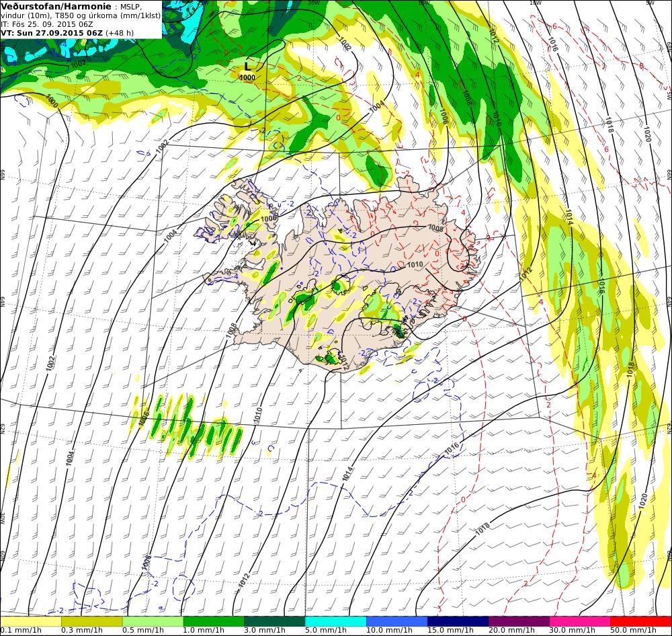The height and width of the screenshot is (636, 672).
Task: Click the '0.3 mm/1h' legend label
Action: tap(82, 631)
